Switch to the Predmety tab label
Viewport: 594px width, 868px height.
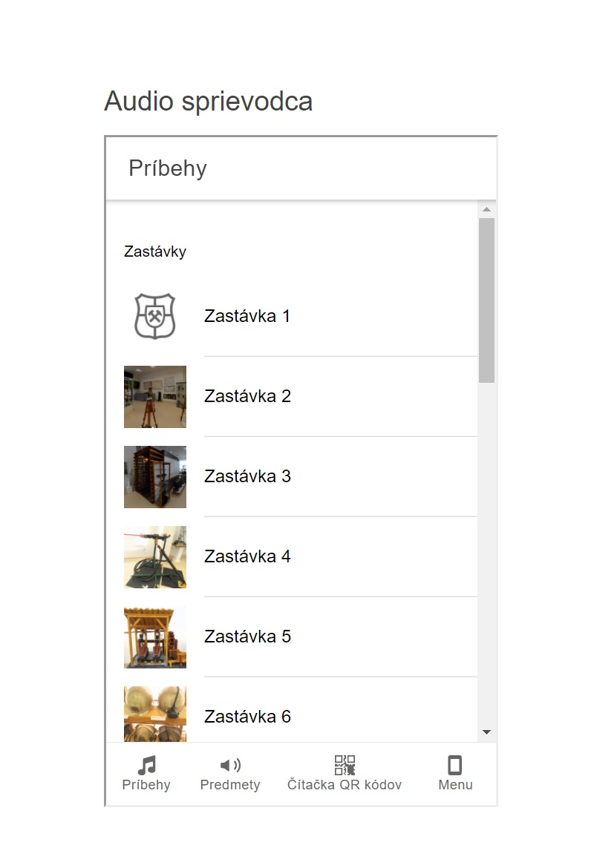pos(230,785)
